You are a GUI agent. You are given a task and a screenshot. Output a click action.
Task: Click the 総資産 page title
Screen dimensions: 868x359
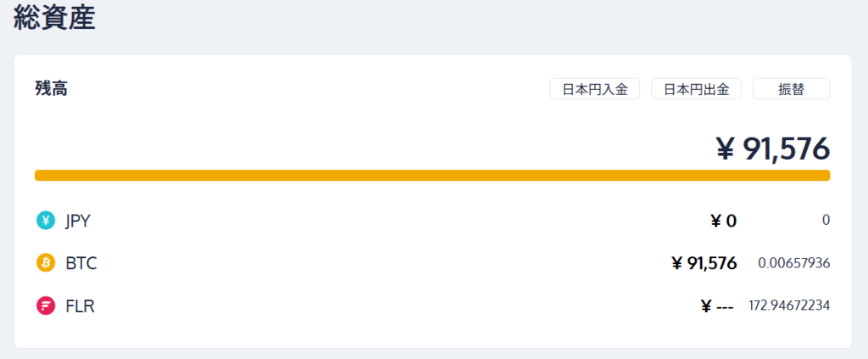(54, 18)
